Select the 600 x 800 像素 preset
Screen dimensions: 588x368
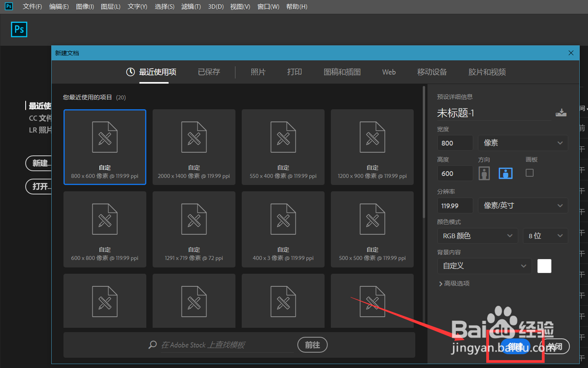[105, 229]
